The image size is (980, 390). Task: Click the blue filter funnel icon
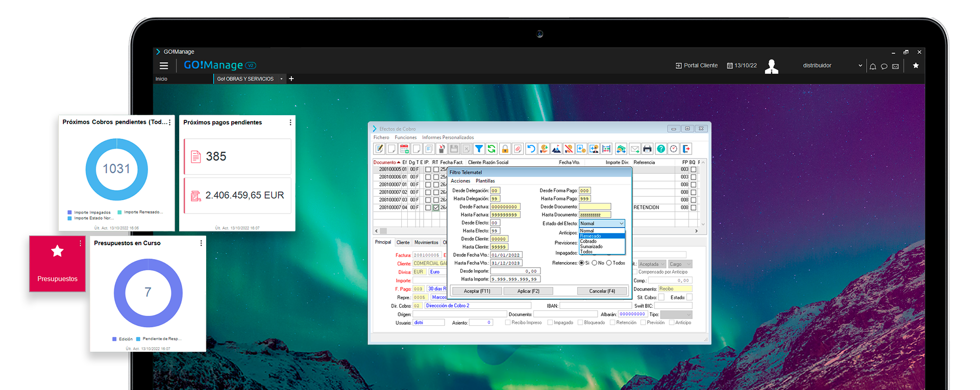click(x=479, y=149)
